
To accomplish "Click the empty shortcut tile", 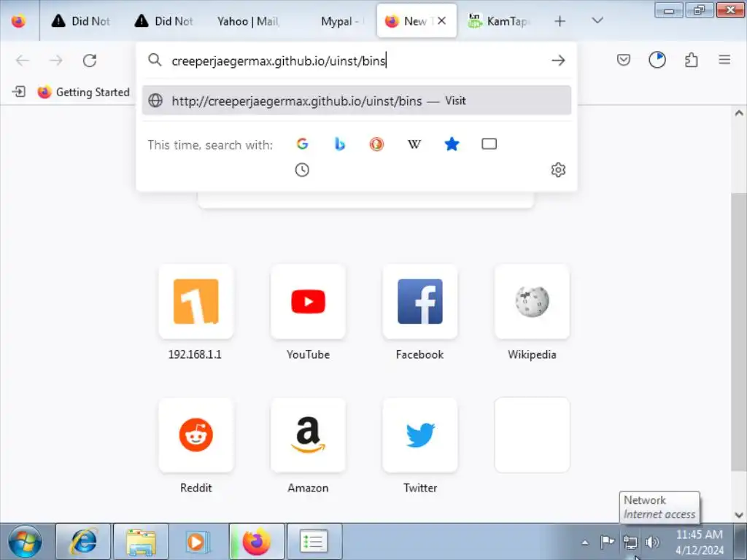I will coord(532,435).
